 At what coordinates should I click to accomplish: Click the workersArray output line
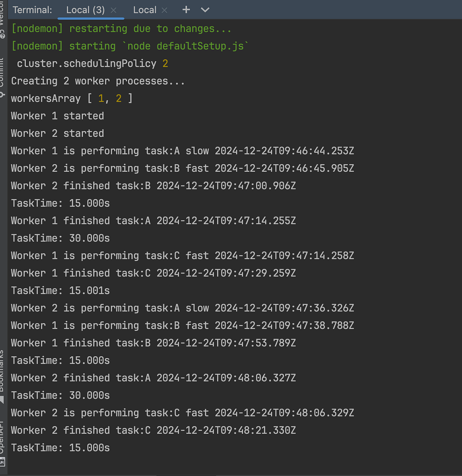[72, 98]
